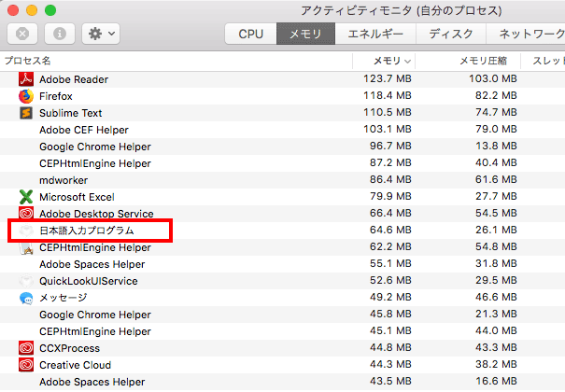Click the 118.4 MB memory value

(x=388, y=95)
